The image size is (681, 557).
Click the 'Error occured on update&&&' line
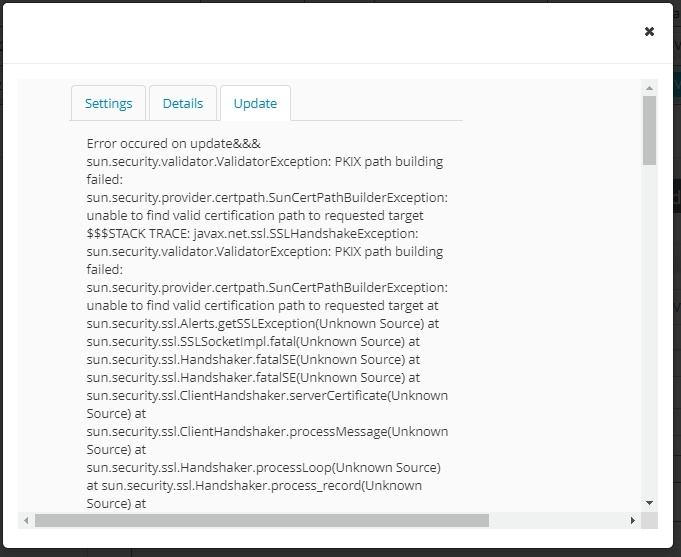tap(174, 143)
